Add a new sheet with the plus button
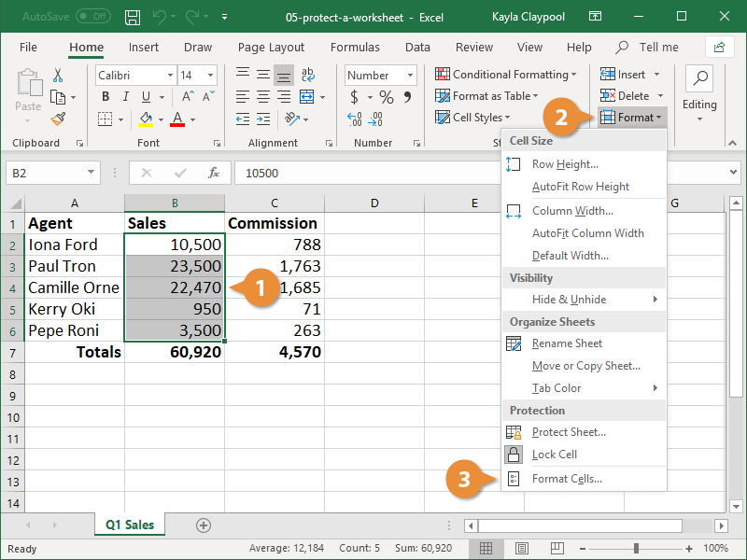 204,525
